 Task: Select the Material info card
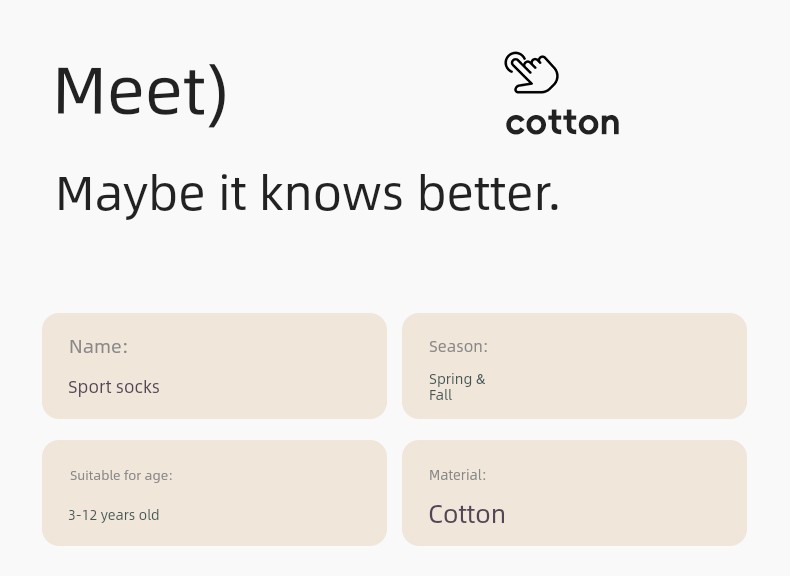pyautogui.click(x=574, y=493)
